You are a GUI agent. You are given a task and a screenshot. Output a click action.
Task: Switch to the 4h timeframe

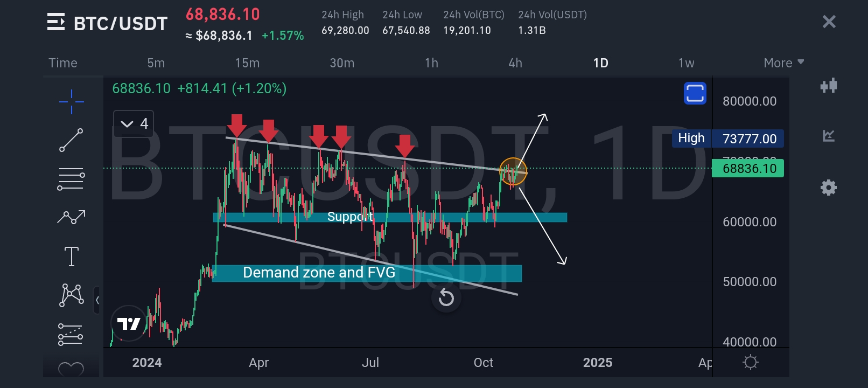click(x=515, y=63)
